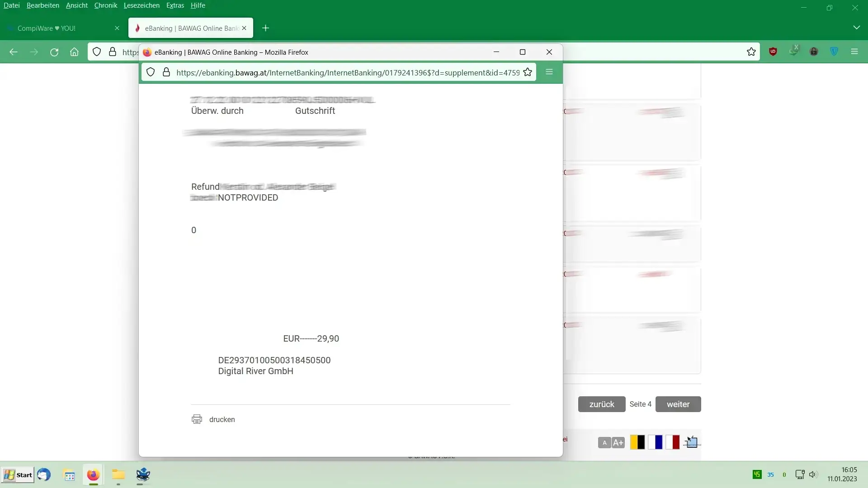
Task: Go forward in main browser window
Action: [34, 52]
